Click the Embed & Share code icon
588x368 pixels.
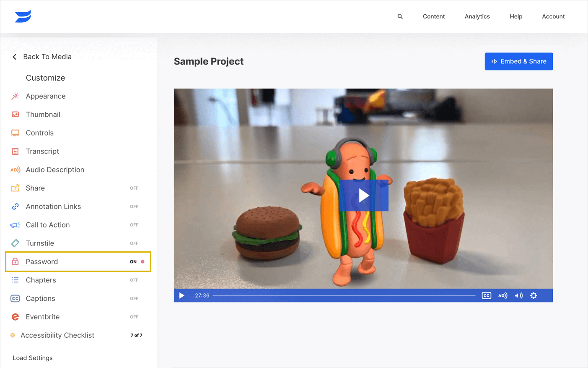(x=494, y=61)
